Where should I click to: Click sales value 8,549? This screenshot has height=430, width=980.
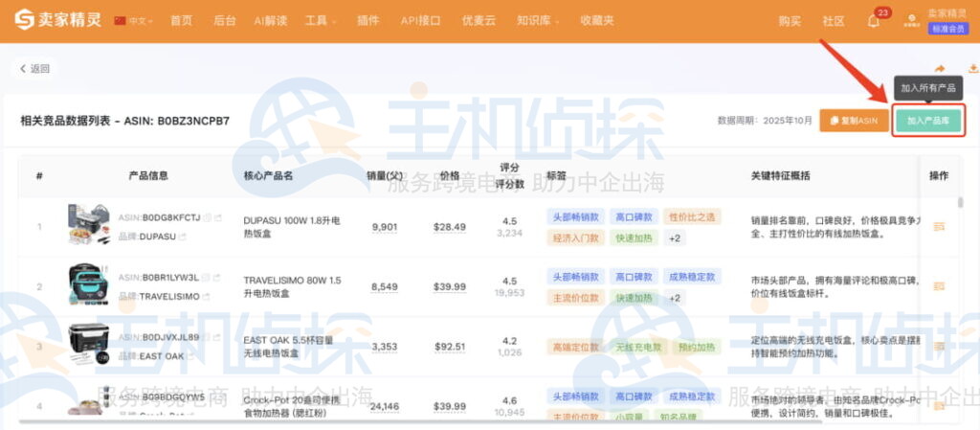coord(385,286)
